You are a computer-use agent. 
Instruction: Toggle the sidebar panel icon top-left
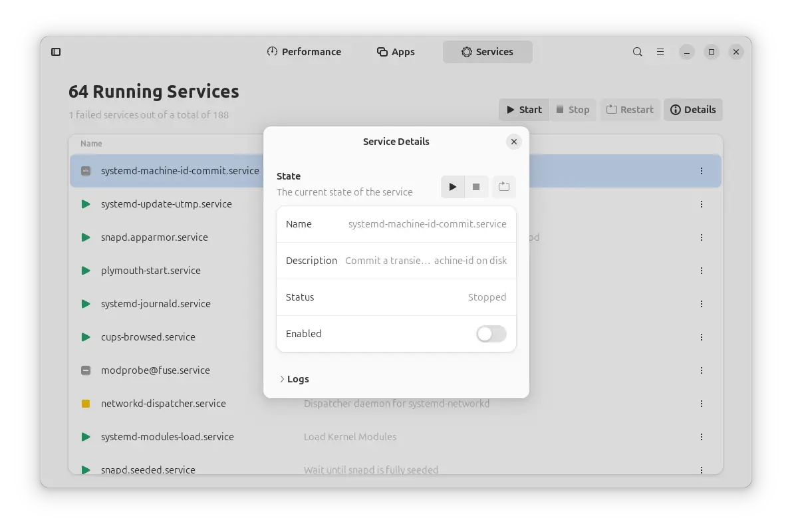pyautogui.click(x=56, y=51)
